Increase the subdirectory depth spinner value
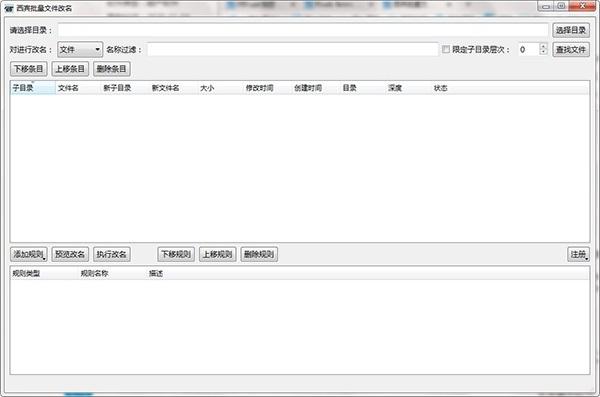 pyautogui.click(x=543, y=46)
